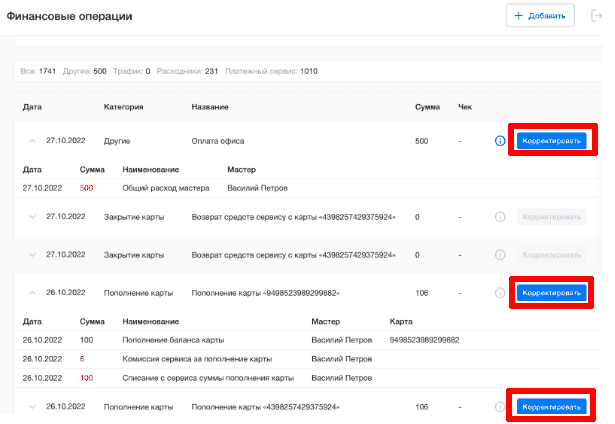Click Корректировать for Оплата офиса

551,141
